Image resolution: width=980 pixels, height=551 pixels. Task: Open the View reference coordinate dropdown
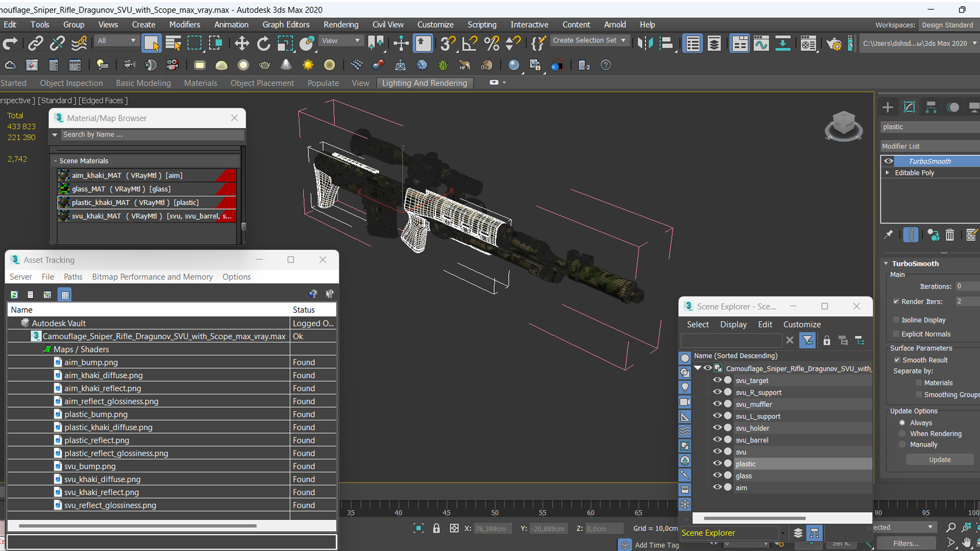pyautogui.click(x=340, y=41)
